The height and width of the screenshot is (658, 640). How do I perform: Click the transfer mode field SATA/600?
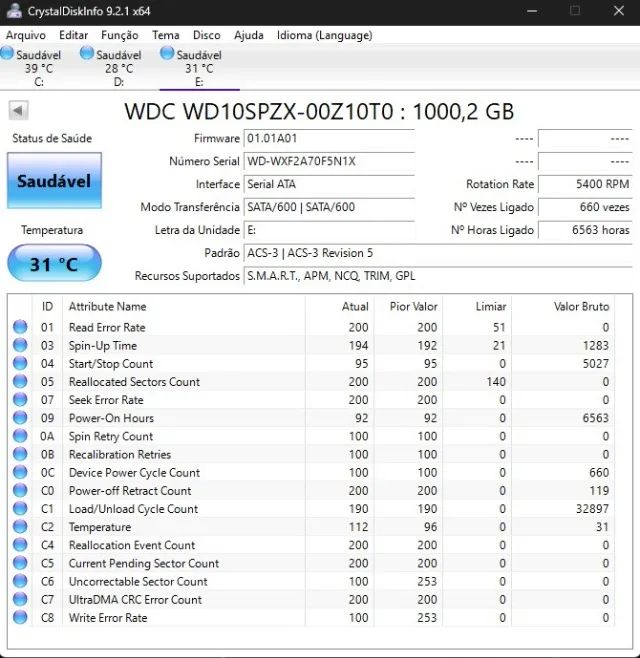tap(329, 207)
